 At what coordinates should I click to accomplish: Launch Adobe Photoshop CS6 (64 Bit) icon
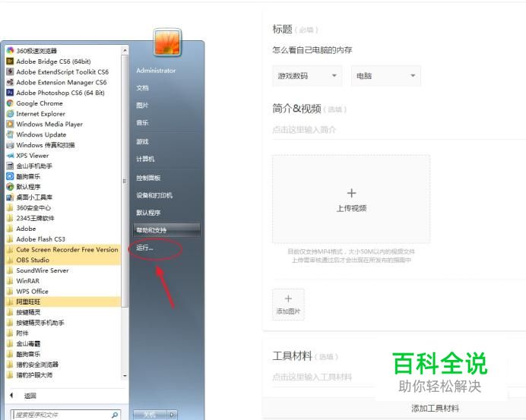coord(10,93)
